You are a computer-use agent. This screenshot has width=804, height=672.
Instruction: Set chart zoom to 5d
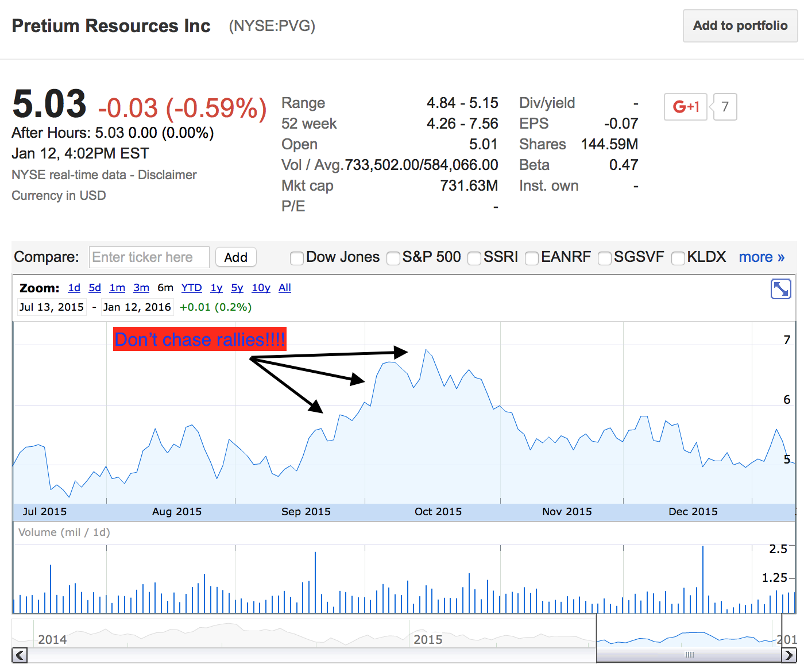[95, 288]
